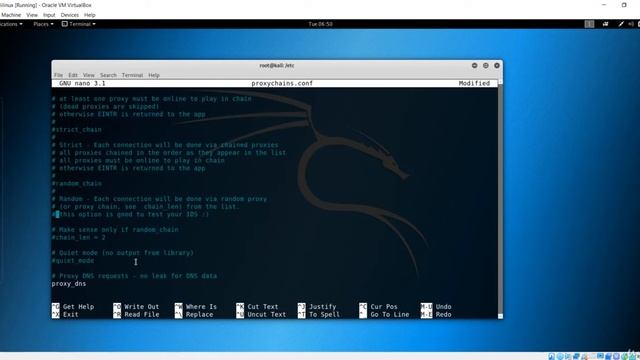The image size is (640, 360).
Task: Click the camera recorder icon in top panel
Action: point(605,24)
